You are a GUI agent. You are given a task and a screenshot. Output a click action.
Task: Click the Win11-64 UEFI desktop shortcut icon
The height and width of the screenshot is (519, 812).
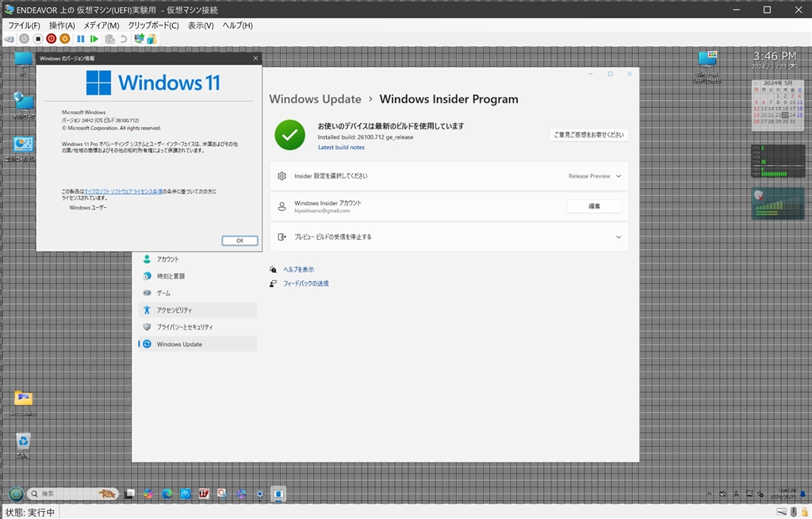pos(707,67)
